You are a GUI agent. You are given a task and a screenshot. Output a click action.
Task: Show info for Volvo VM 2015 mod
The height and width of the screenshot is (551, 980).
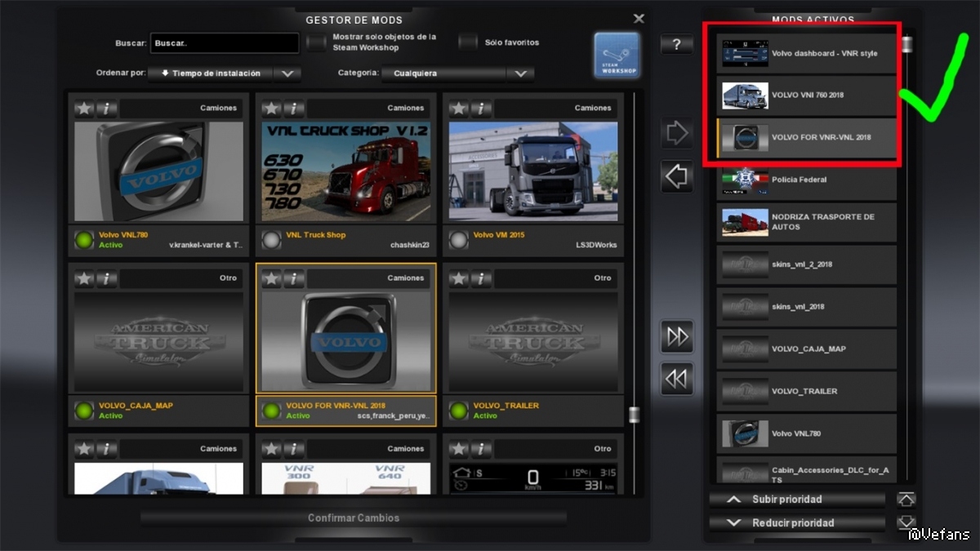click(x=481, y=108)
